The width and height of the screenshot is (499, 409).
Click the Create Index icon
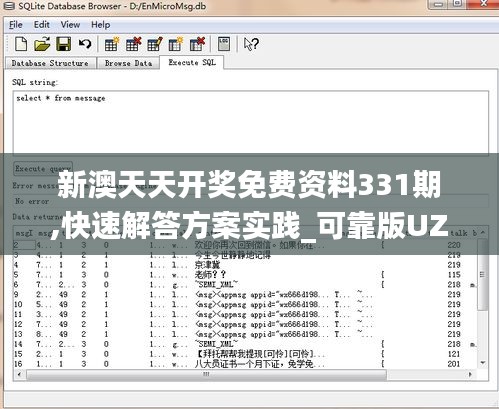pyautogui.click(x=176, y=44)
